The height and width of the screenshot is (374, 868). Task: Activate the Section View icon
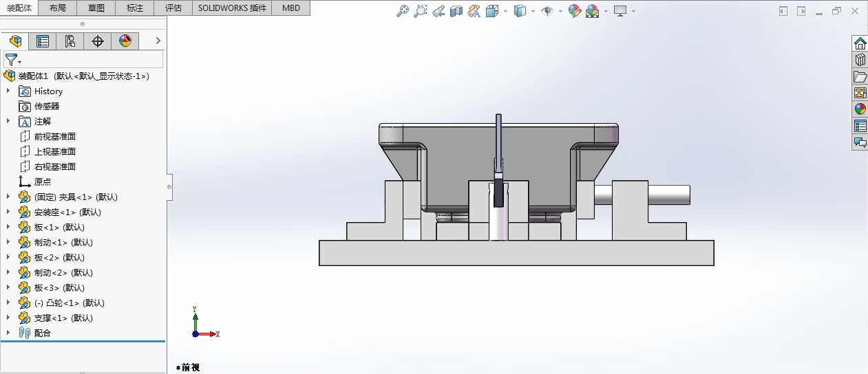coord(456,11)
